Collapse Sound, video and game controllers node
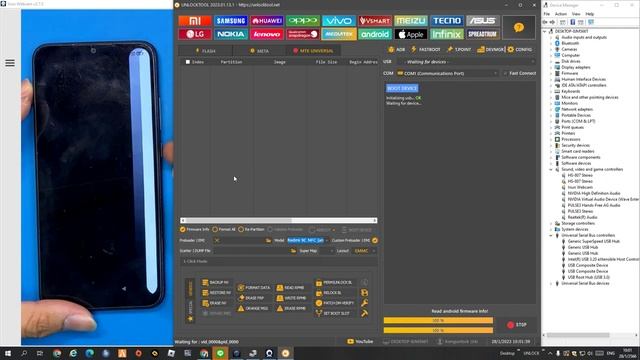This screenshot has height=360, width=640. (551, 169)
